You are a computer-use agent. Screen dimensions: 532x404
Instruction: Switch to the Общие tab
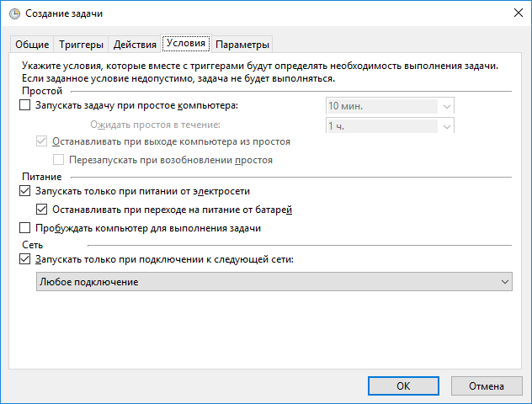click(x=32, y=45)
